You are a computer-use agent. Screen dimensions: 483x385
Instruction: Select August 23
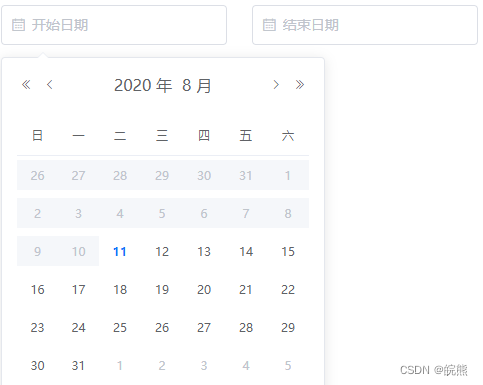point(37,327)
